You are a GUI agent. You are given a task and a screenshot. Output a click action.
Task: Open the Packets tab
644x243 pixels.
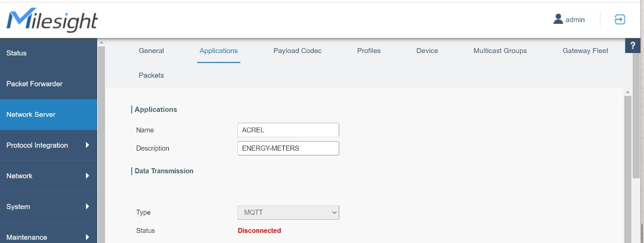tap(151, 75)
